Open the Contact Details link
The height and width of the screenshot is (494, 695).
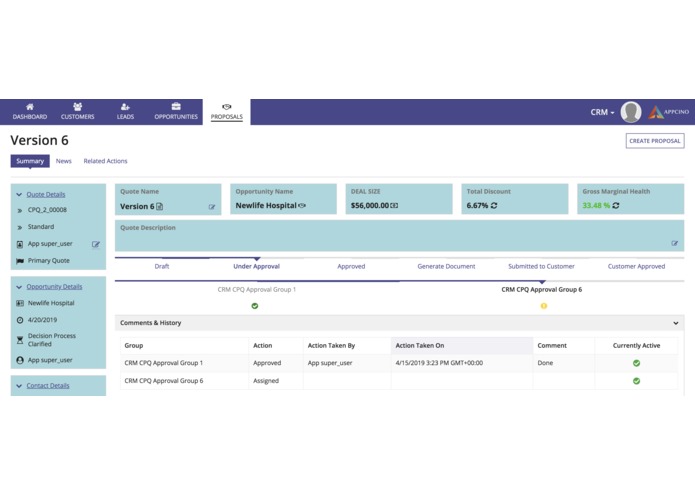point(48,385)
